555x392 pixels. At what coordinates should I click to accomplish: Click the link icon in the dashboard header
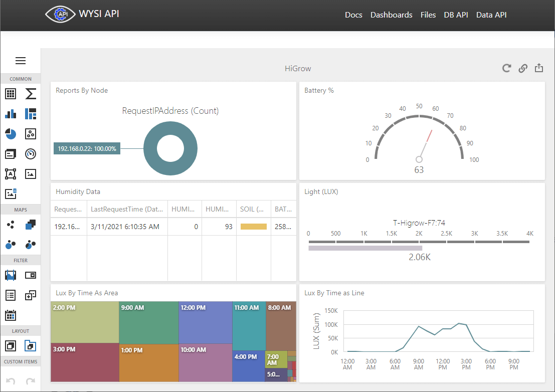pos(523,68)
